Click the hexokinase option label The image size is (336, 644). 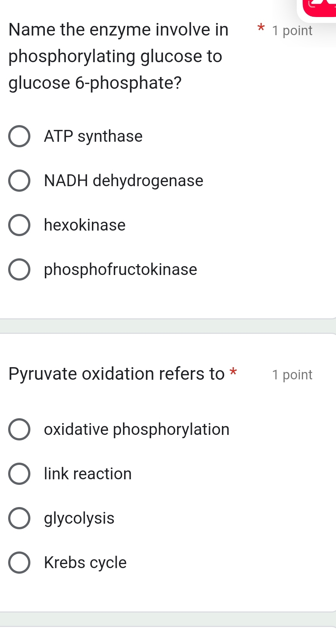85,225
